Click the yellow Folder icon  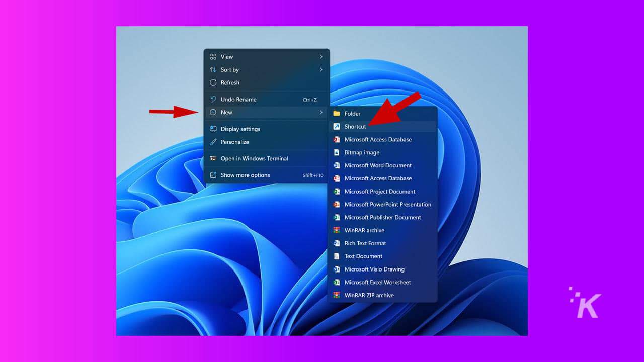337,114
